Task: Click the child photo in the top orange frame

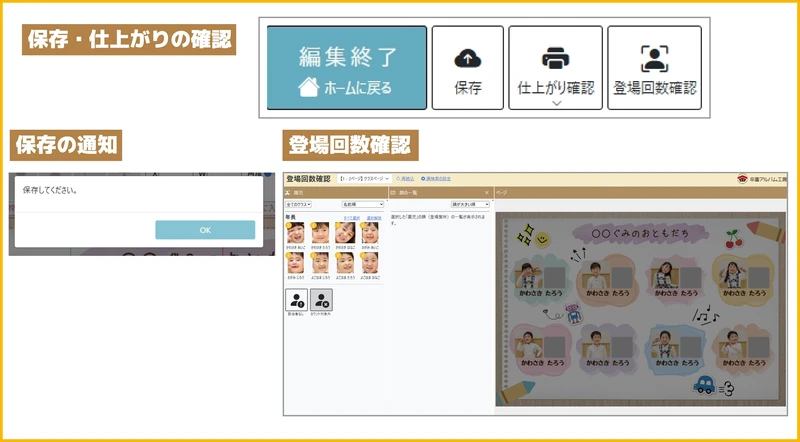Action: (595, 276)
